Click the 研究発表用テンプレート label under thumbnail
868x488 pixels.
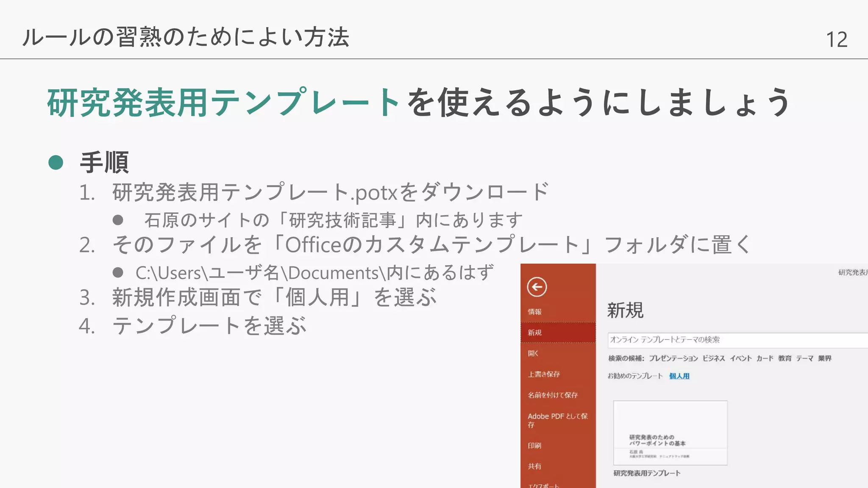tap(647, 473)
